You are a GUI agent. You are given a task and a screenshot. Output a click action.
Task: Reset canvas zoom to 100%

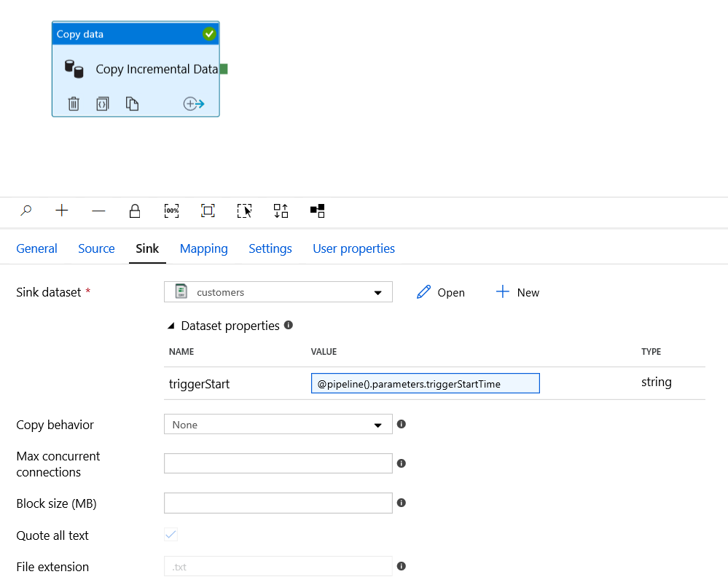click(171, 211)
